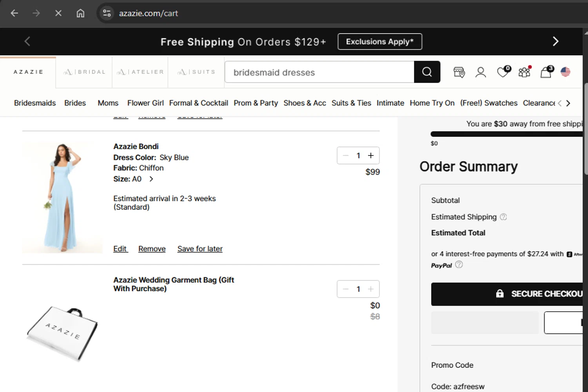Open the store locator icon
This screenshot has width=588, height=392.
coord(459,72)
